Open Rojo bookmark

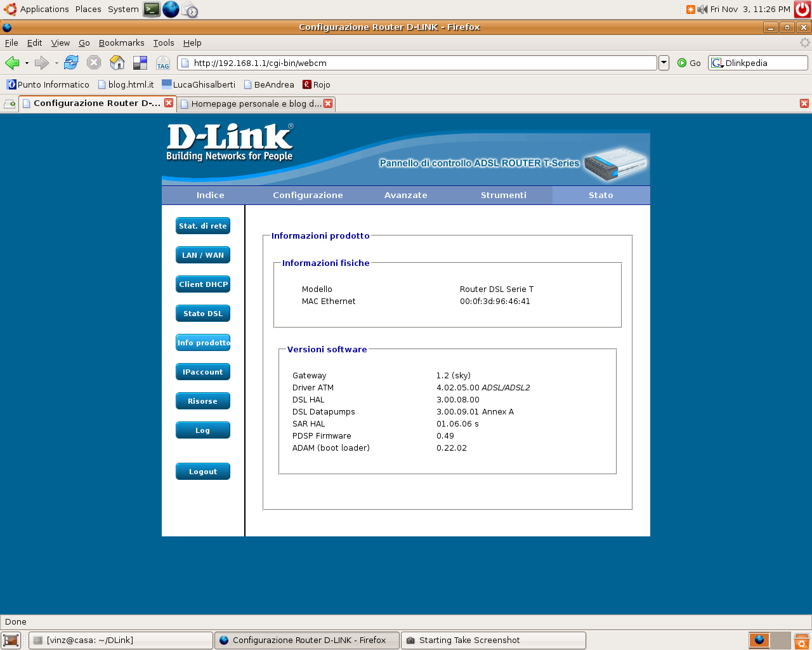[317, 84]
